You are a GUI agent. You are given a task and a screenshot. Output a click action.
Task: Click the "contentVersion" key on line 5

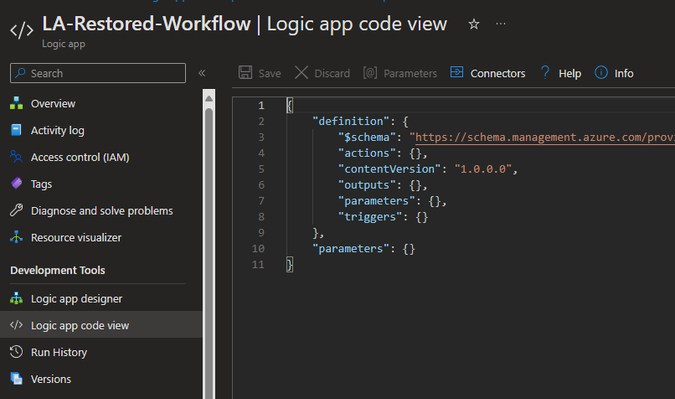point(390,169)
